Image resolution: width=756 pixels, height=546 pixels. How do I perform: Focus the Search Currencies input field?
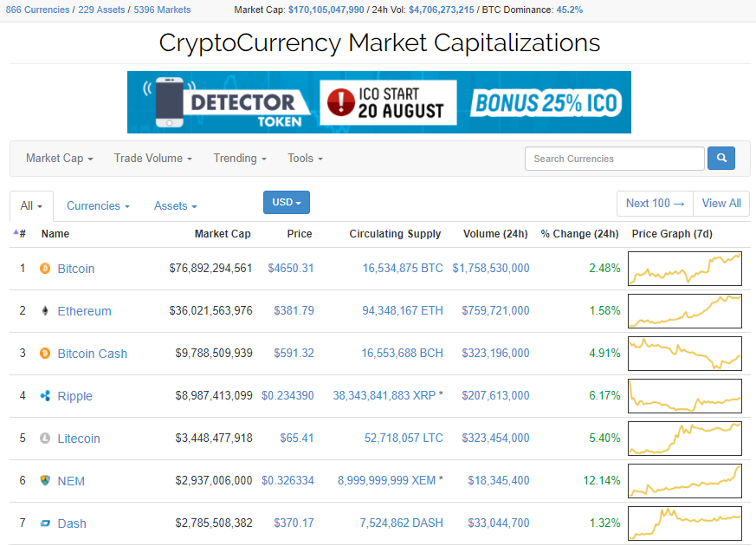click(x=614, y=159)
